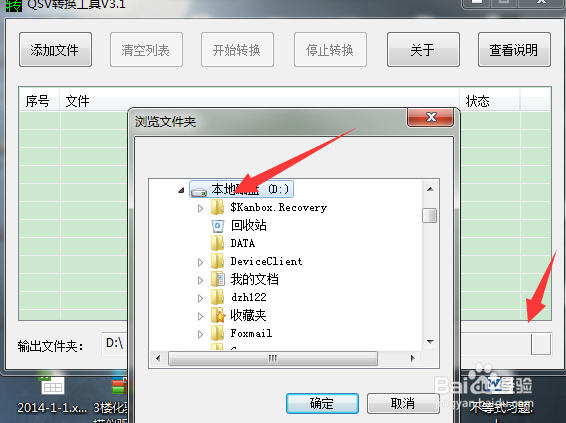Choose the Foxmail folder icon
Screen dimensions: 566x423
[x=217, y=333]
